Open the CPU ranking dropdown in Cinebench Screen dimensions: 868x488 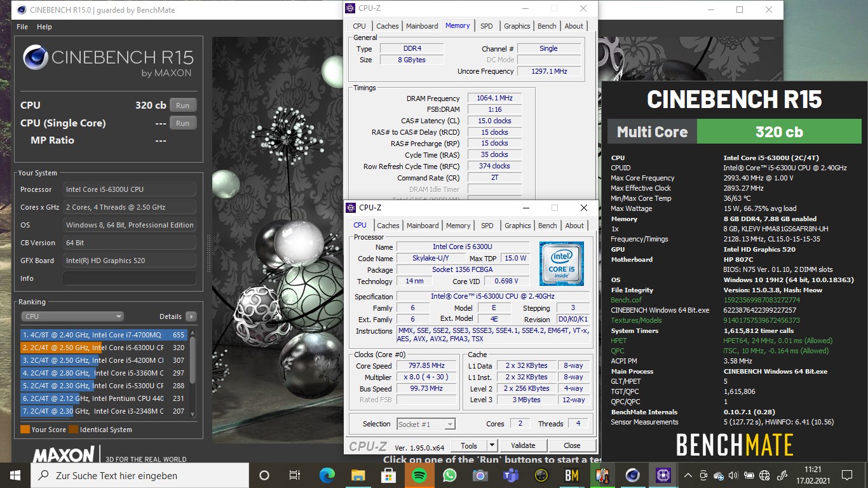tap(72, 316)
